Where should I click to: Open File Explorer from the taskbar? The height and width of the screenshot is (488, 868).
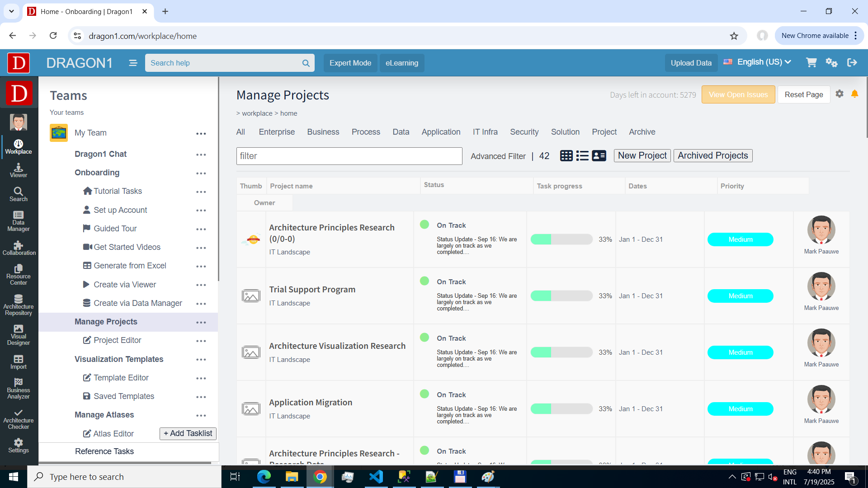point(292,477)
